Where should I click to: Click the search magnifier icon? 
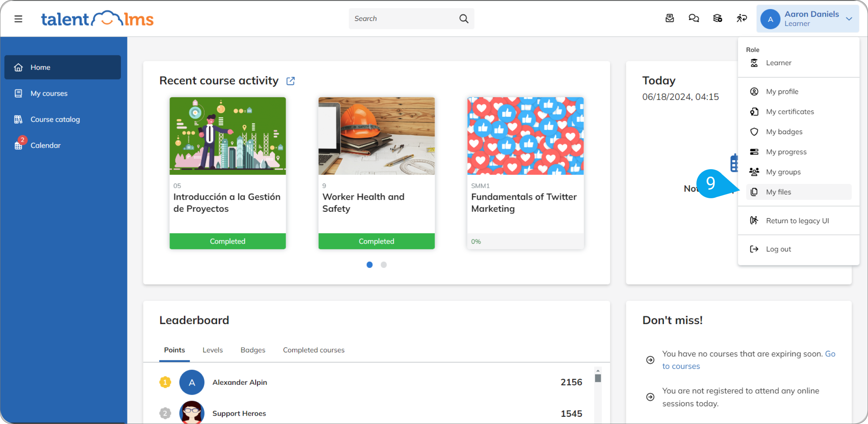click(x=463, y=18)
